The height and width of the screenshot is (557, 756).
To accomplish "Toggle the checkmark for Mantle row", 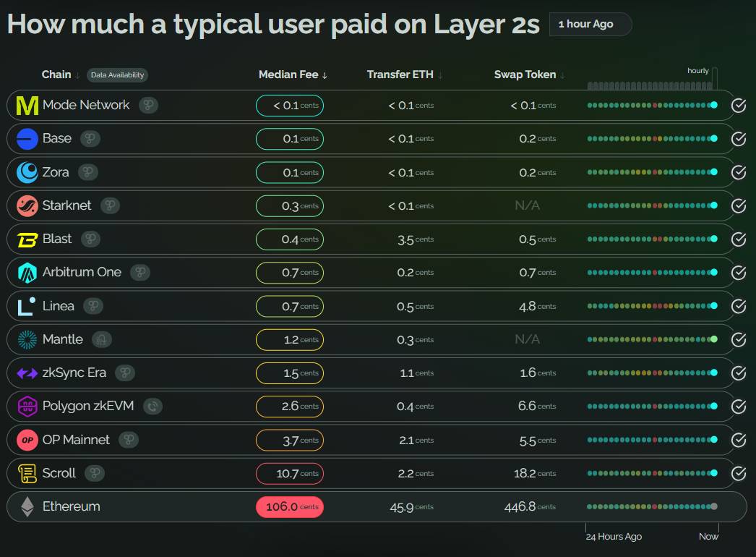I will click(739, 340).
